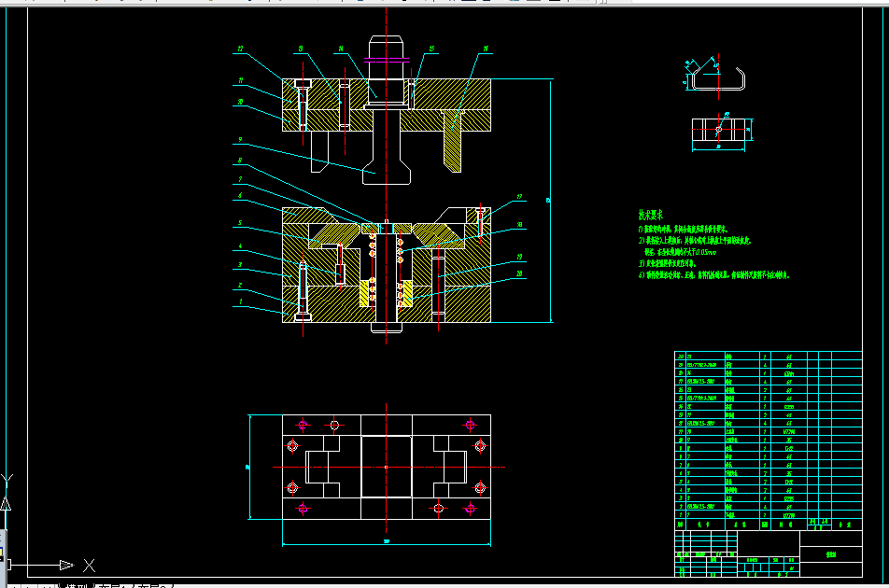Select technical requirement line starting with 3)

click(x=668, y=263)
